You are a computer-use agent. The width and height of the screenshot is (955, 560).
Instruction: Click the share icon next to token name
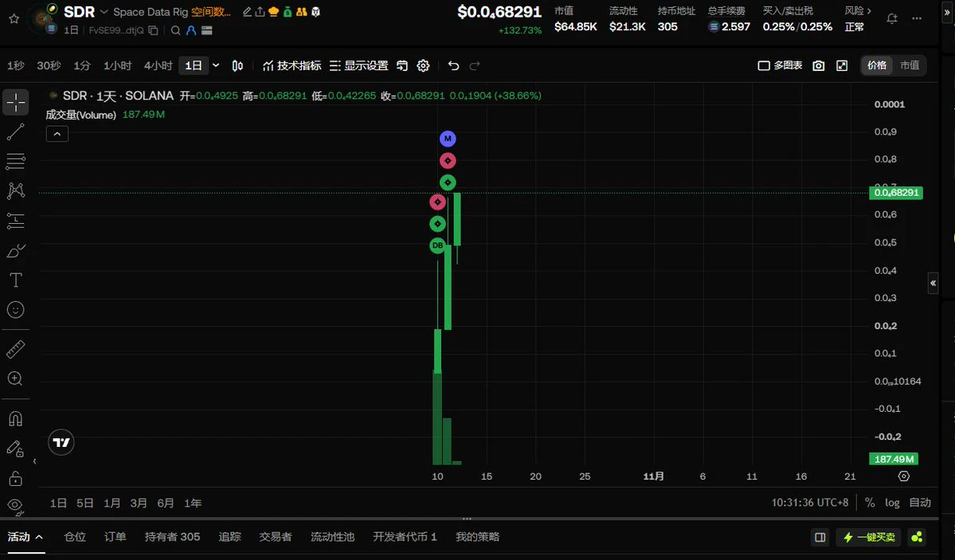tap(260, 12)
